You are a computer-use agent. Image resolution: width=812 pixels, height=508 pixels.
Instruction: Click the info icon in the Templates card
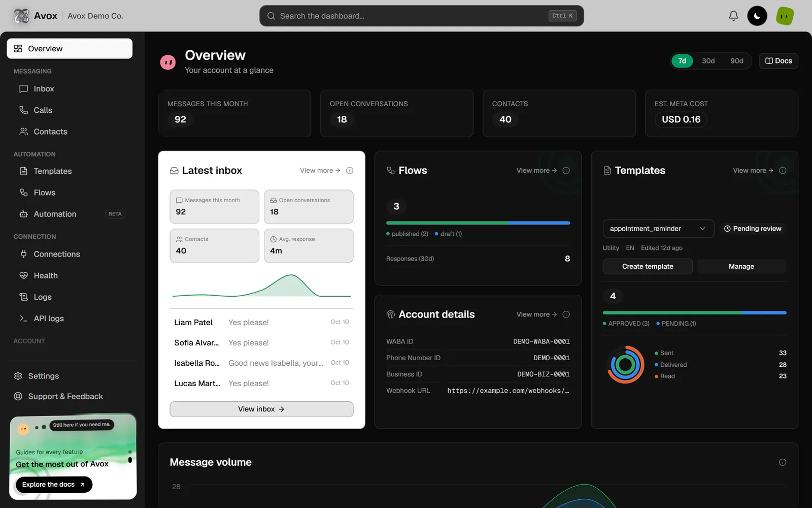click(783, 171)
